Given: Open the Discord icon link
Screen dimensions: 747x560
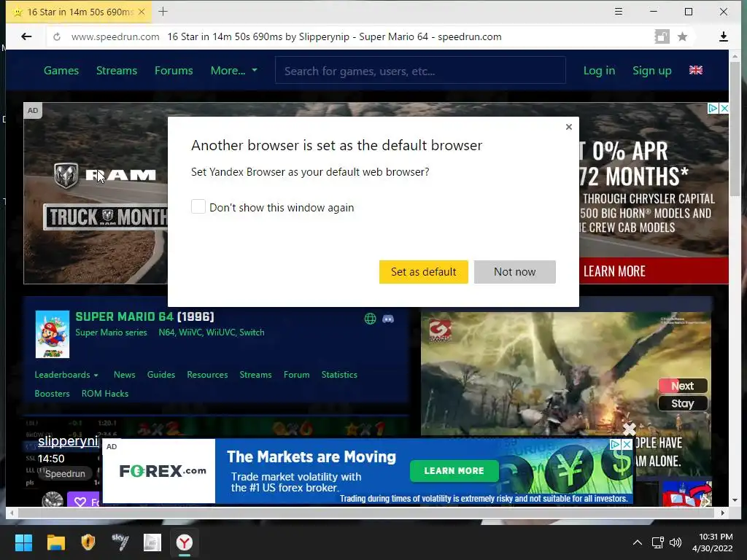Looking at the screenshot, I should pyautogui.click(x=388, y=319).
